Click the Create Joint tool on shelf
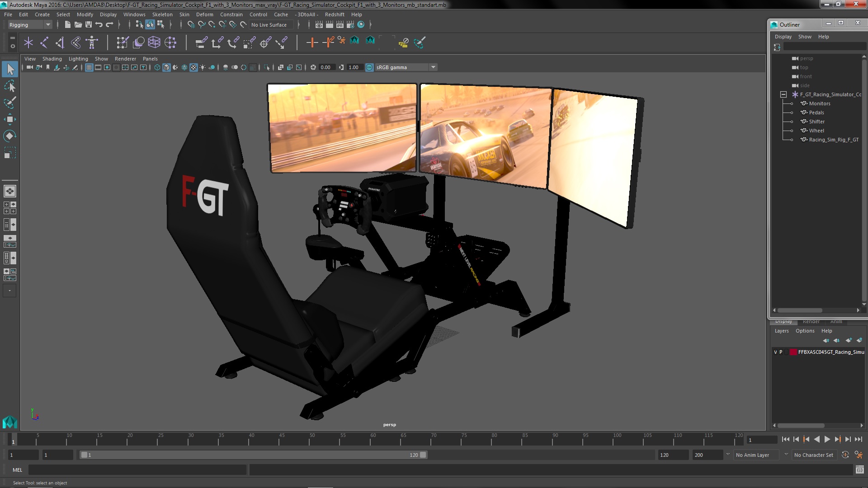868x488 pixels. [x=44, y=42]
